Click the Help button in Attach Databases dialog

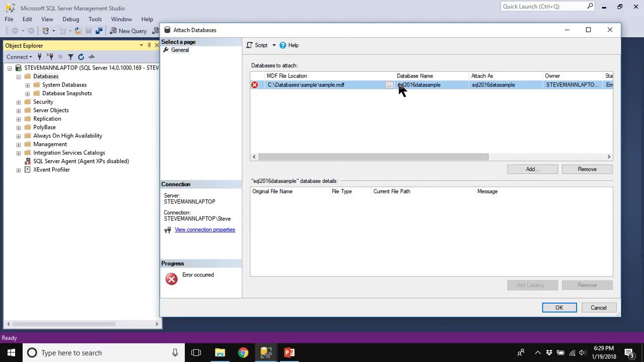pyautogui.click(x=289, y=45)
